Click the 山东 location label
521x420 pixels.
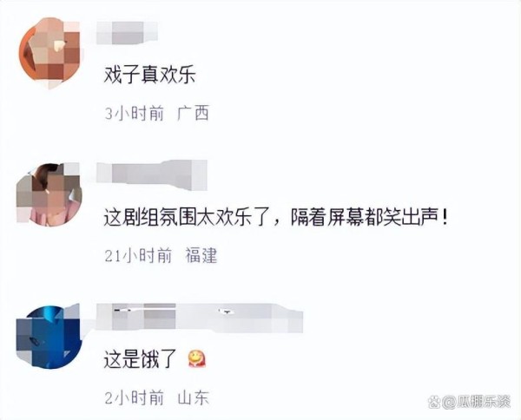coord(194,397)
